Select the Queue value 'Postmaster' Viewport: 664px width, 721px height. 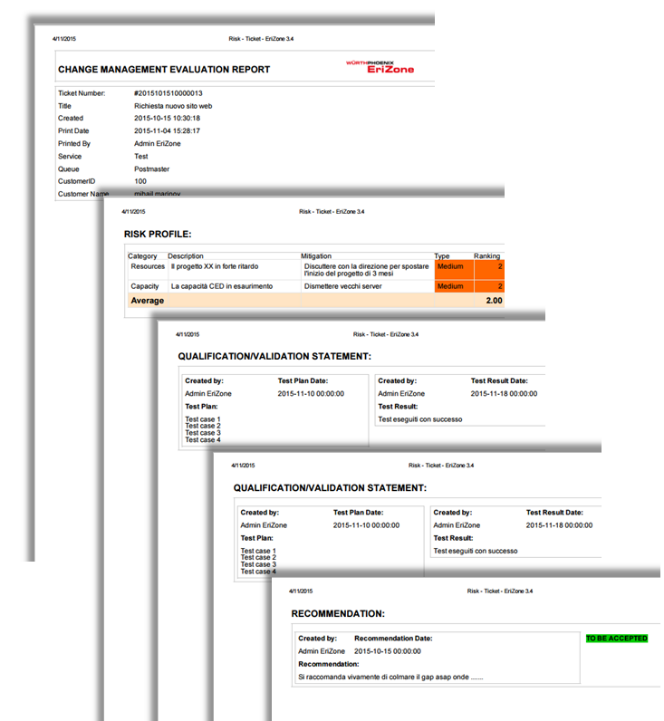[x=152, y=169]
